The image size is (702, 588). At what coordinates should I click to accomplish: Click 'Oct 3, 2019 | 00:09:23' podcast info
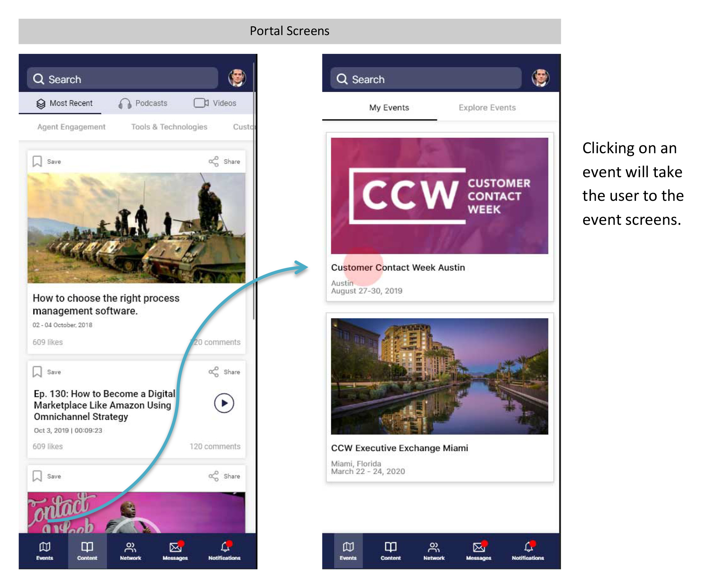tap(68, 430)
